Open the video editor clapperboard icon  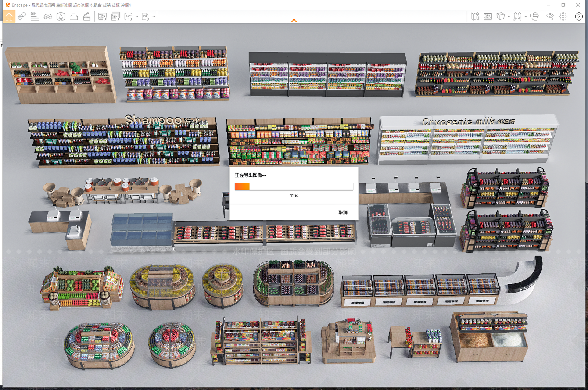87,17
